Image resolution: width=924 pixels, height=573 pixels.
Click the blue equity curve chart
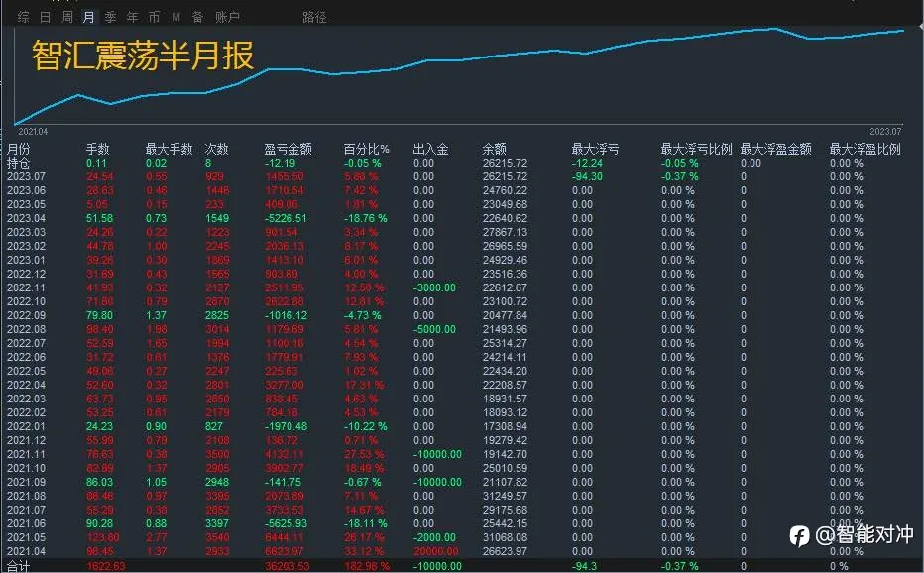pos(460,75)
